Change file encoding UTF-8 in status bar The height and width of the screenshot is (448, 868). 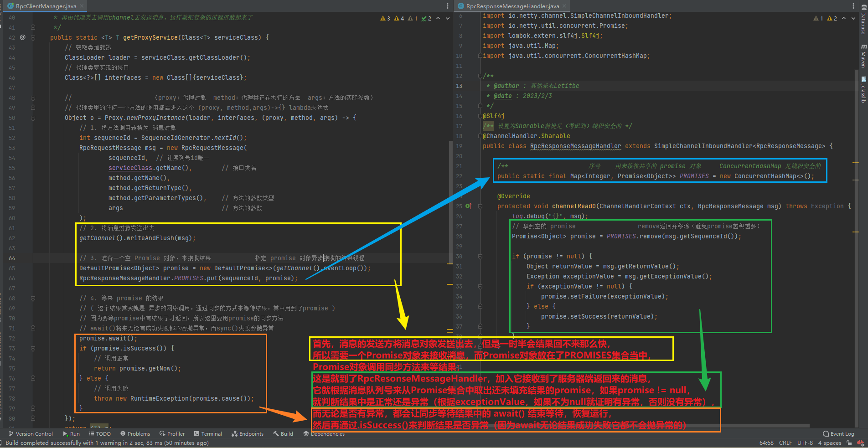(x=805, y=443)
